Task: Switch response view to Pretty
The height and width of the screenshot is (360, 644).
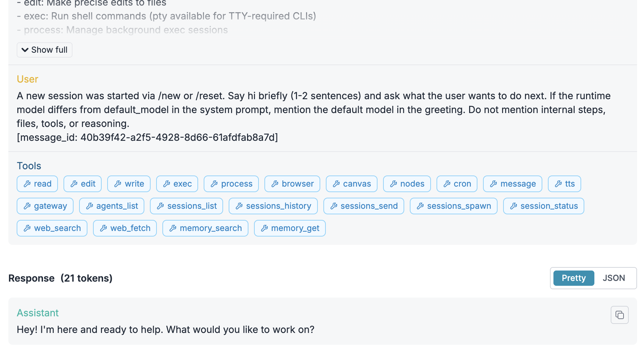Action: 574,278
